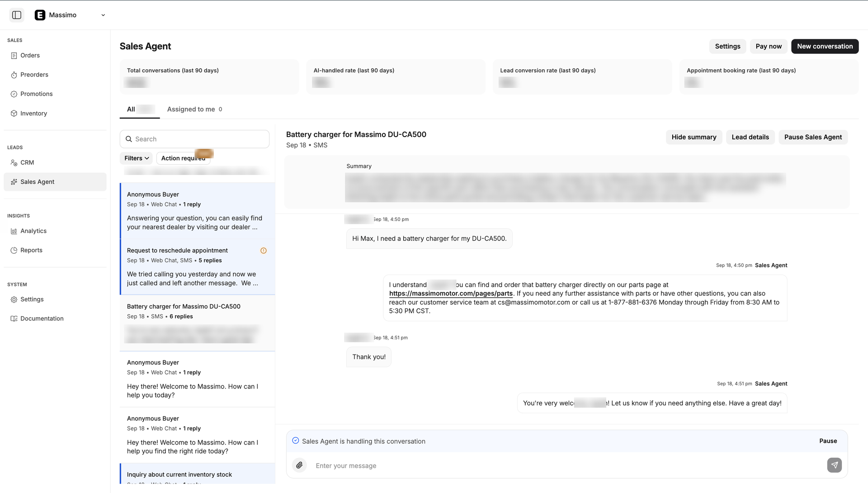The width and height of the screenshot is (868, 493).
Task: Expand the Filters dropdown
Action: (137, 158)
